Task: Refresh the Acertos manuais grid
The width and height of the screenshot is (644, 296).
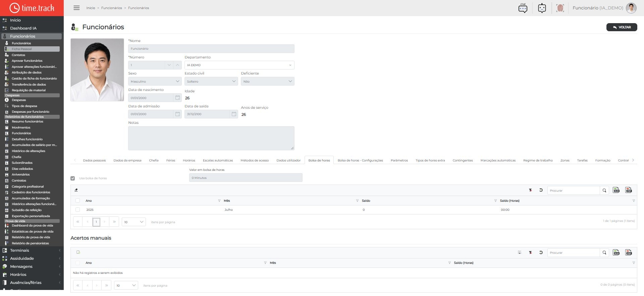Action: coord(541,252)
